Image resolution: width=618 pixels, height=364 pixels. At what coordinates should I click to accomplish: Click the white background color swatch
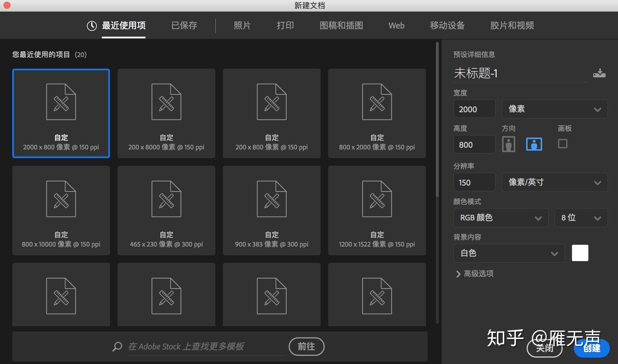click(x=580, y=253)
